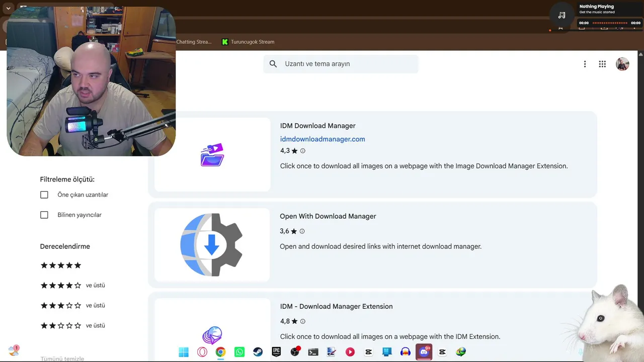Viewport: 644px width, 362px height.
Task: Enable the 'Öne çıkan uzantılar' filter checkbox
Action: point(44,195)
